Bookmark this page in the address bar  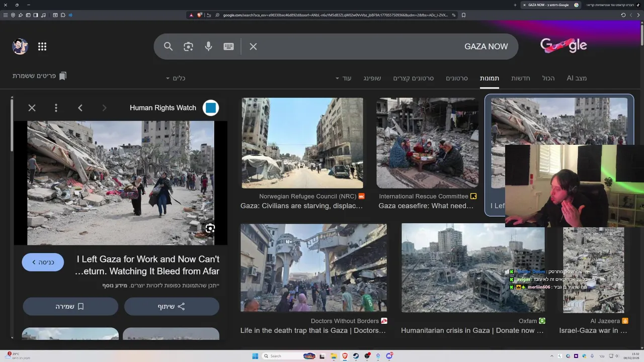pyautogui.click(x=463, y=15)
